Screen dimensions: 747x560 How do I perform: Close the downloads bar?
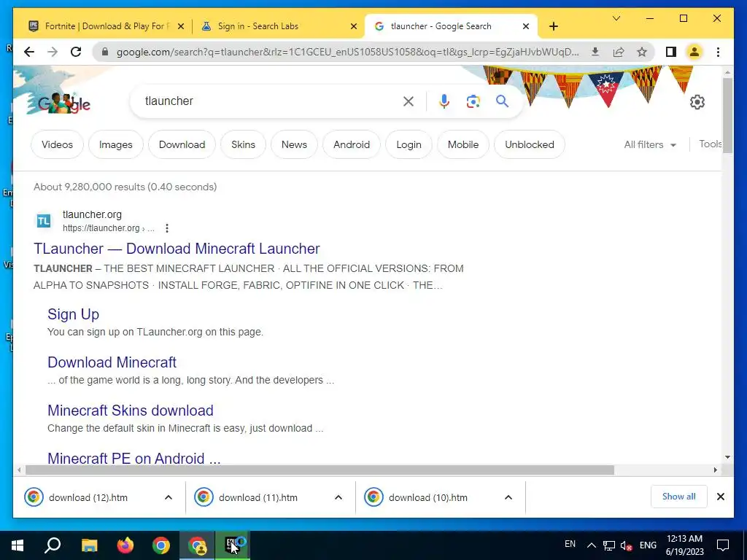pyautogui.click(x=720, y=497)
